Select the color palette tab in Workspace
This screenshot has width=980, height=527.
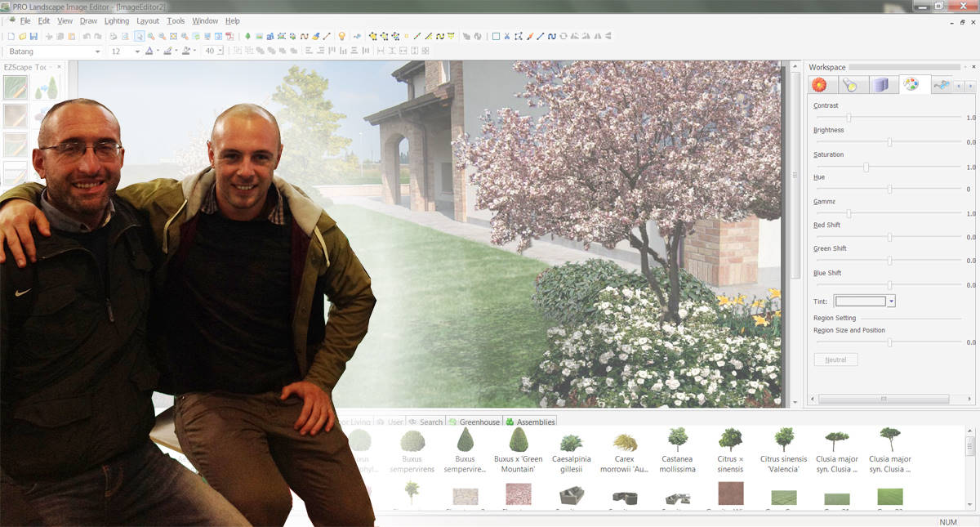(911, 84)
